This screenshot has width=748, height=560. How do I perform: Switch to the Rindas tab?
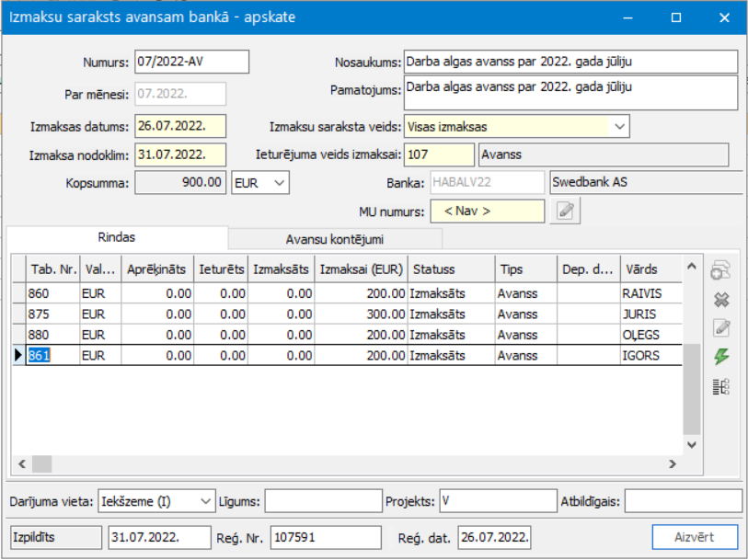tap(117, 237)
